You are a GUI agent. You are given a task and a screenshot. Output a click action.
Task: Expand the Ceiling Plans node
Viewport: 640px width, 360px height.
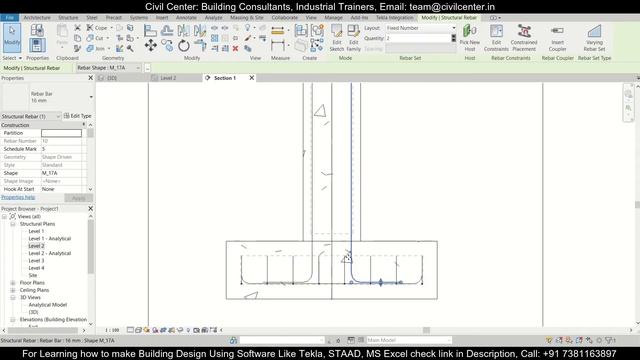click(x=13, y=290)
